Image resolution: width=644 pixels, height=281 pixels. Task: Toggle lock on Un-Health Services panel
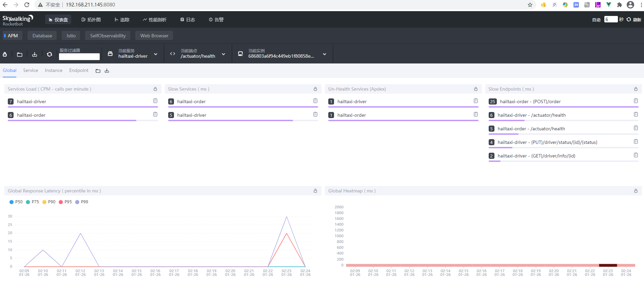click(476, 89)
